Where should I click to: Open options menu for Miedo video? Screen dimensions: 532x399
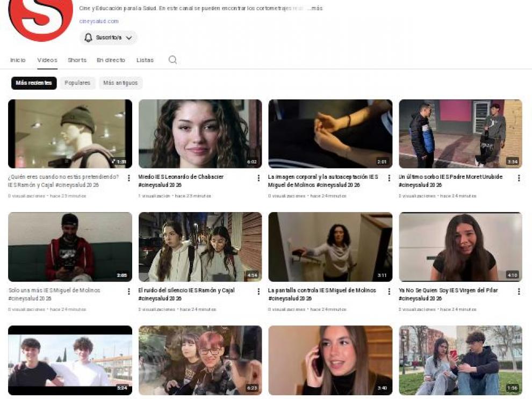(258, 178)
